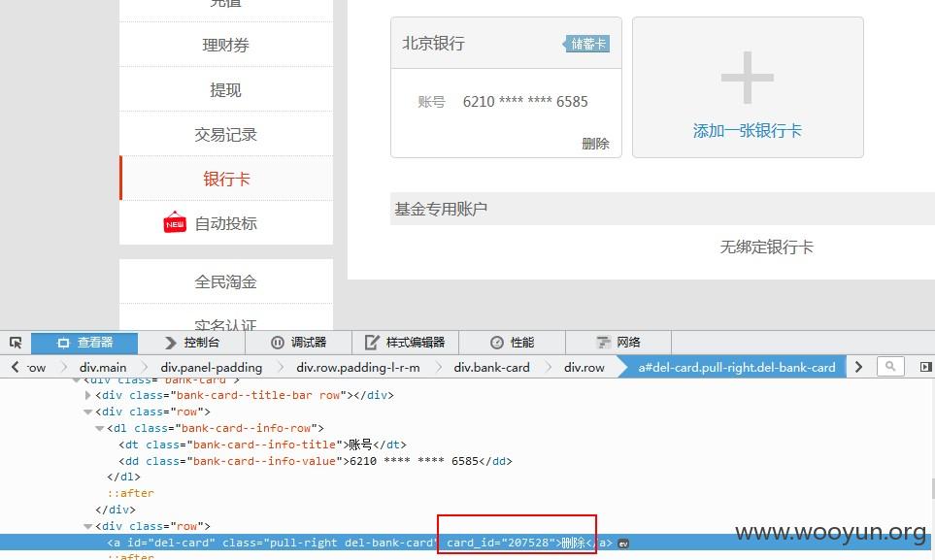Select div.panel-padding breadcrumb
This screenshot has width=935, height=560.
pyautogui.click(x=211, y=368)
